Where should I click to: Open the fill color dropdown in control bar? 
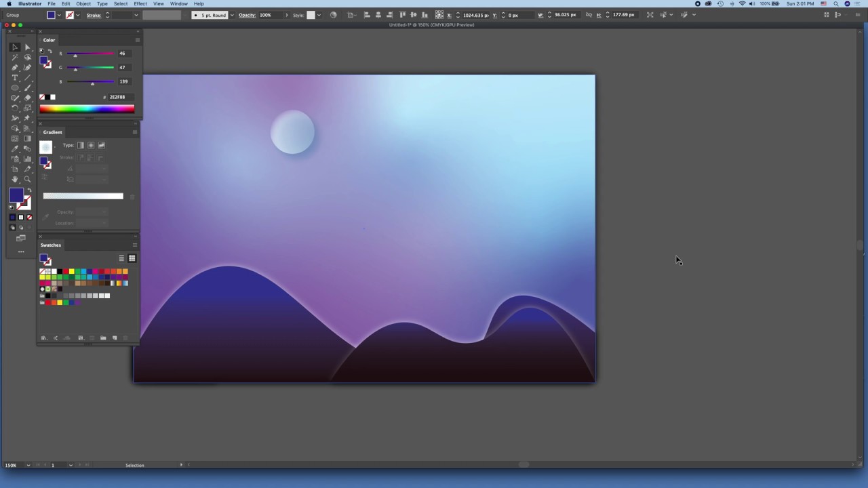point(59,15)
